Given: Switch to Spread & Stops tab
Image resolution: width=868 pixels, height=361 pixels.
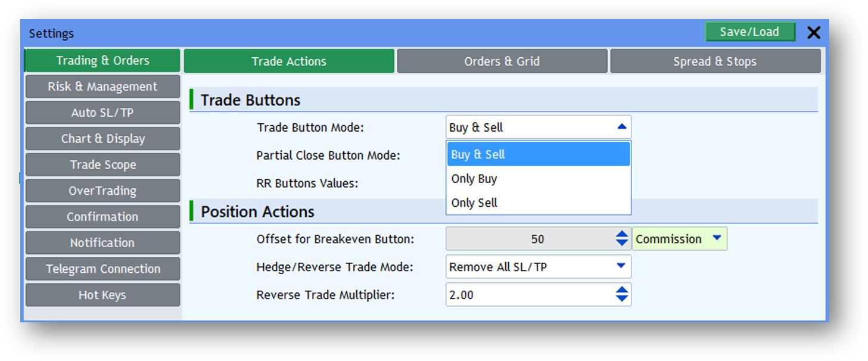Looking at the screenshot, I should click(x=715, y=61).
